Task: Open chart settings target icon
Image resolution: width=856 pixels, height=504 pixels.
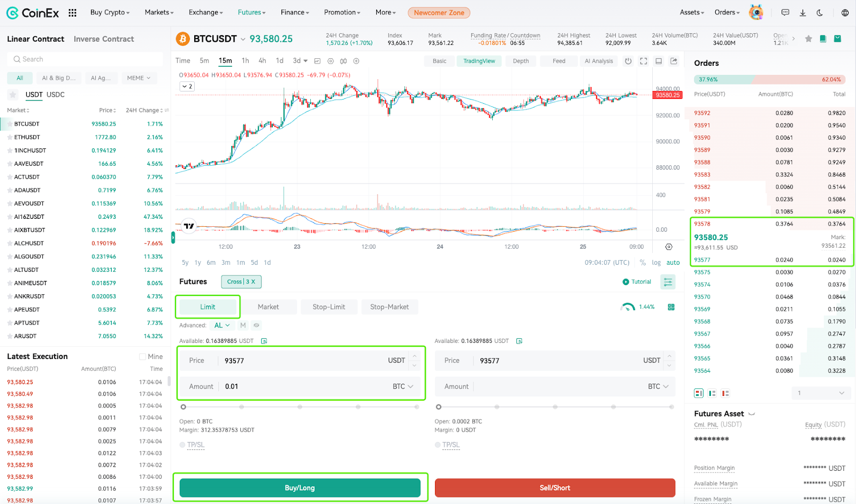Action: point(331,61)
